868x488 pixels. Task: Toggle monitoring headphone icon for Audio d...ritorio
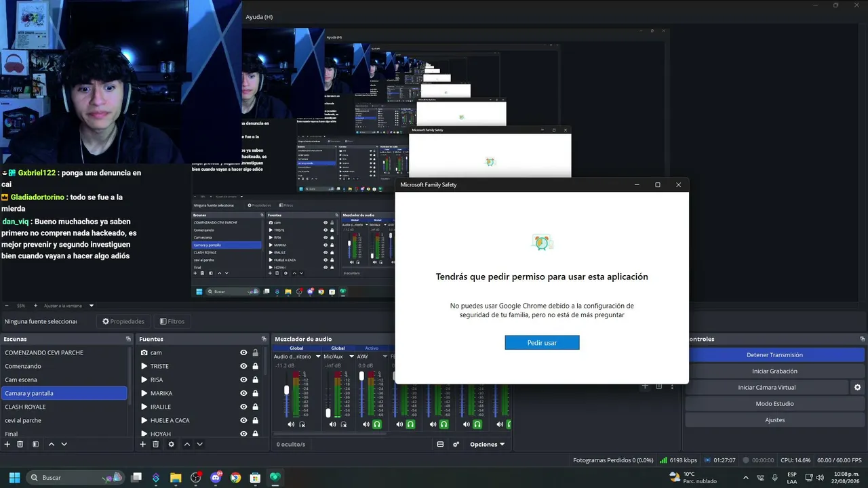[x=302, y=424]
